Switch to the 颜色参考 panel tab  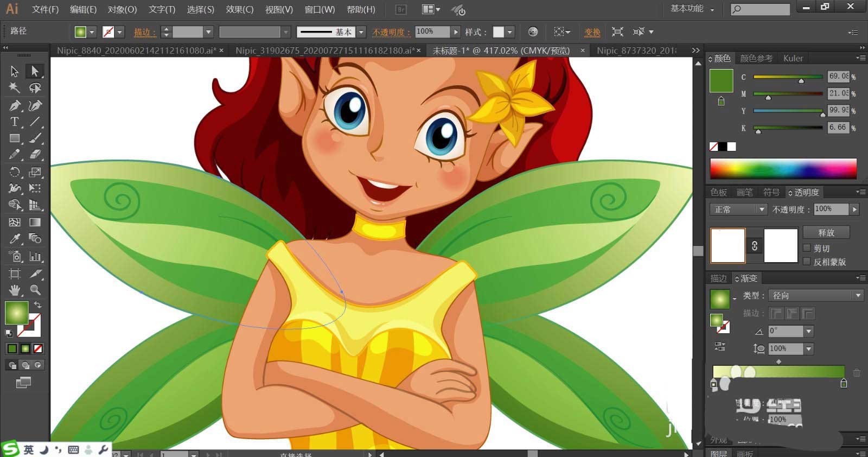(x=756, y=58)
